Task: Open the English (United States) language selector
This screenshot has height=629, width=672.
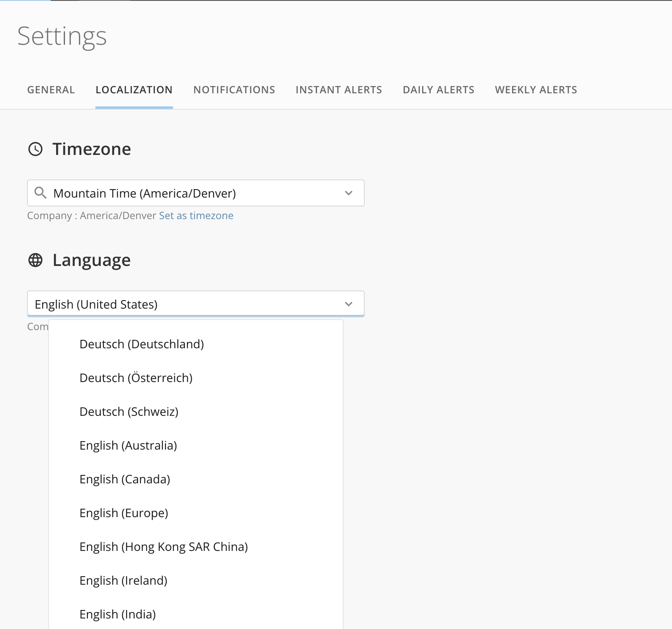Action: (x=186, y=304)
